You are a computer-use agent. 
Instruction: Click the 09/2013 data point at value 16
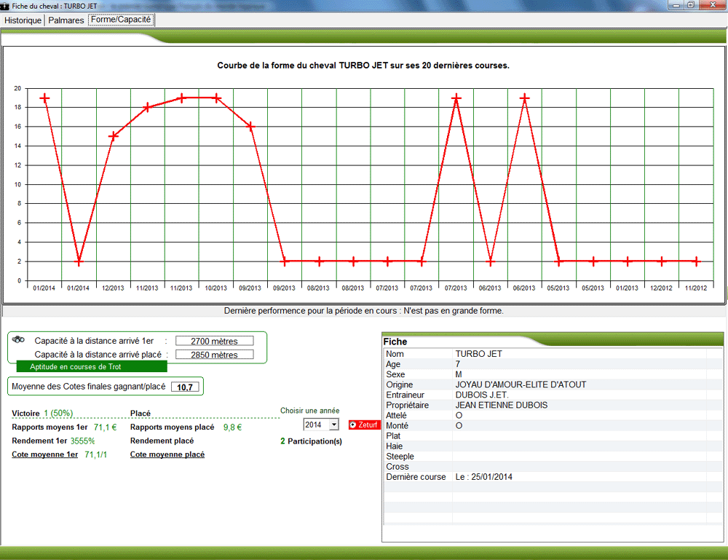pyautogui.click(x=250, y=126)
